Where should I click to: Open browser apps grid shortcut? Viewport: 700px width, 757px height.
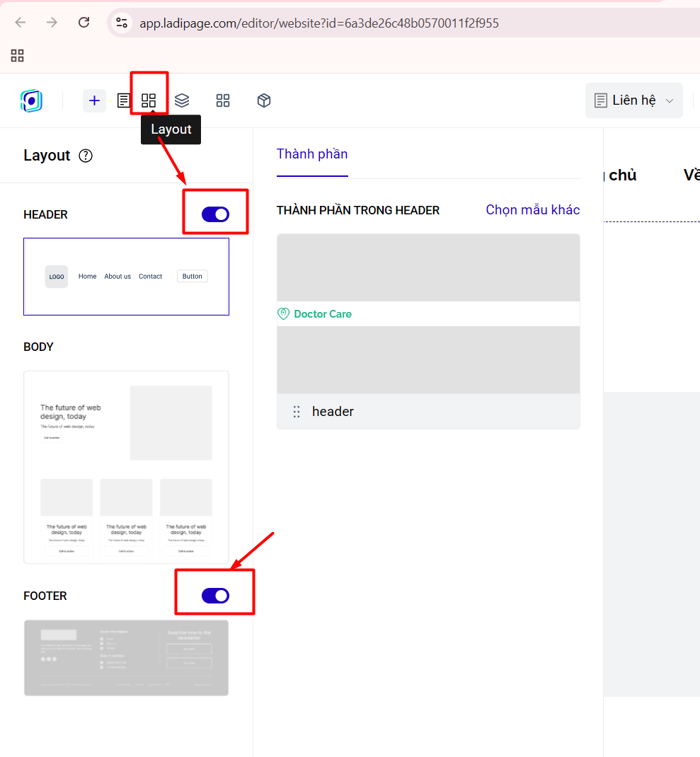click(x=18, y=55)
